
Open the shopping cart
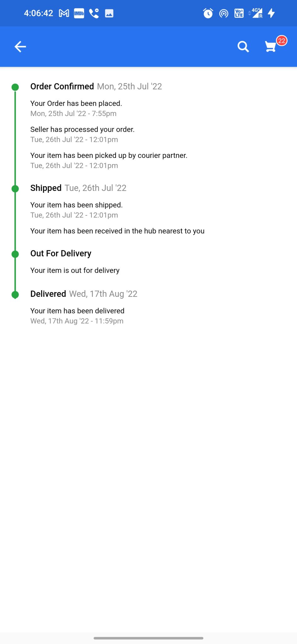click(270, 47)
